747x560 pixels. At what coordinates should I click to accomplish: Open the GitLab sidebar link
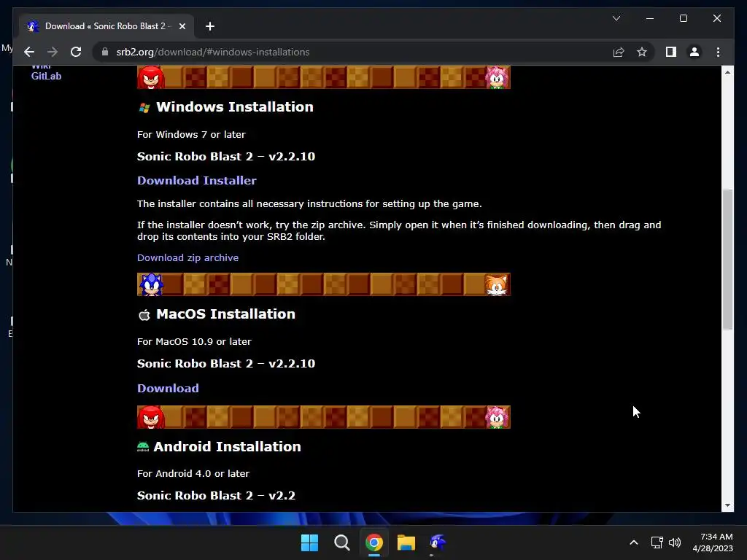pyautogui.click(x=46, y=76)
